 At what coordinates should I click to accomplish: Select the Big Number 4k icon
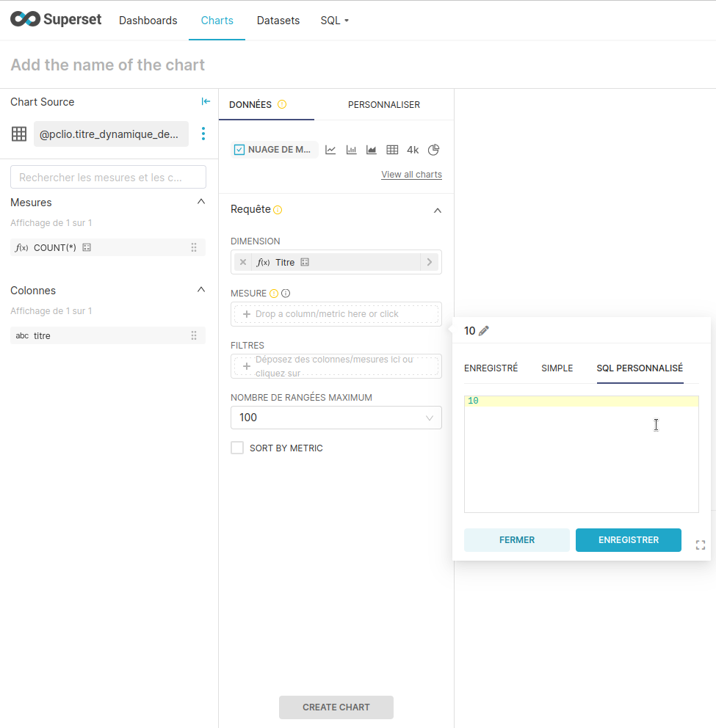point(413,150)
